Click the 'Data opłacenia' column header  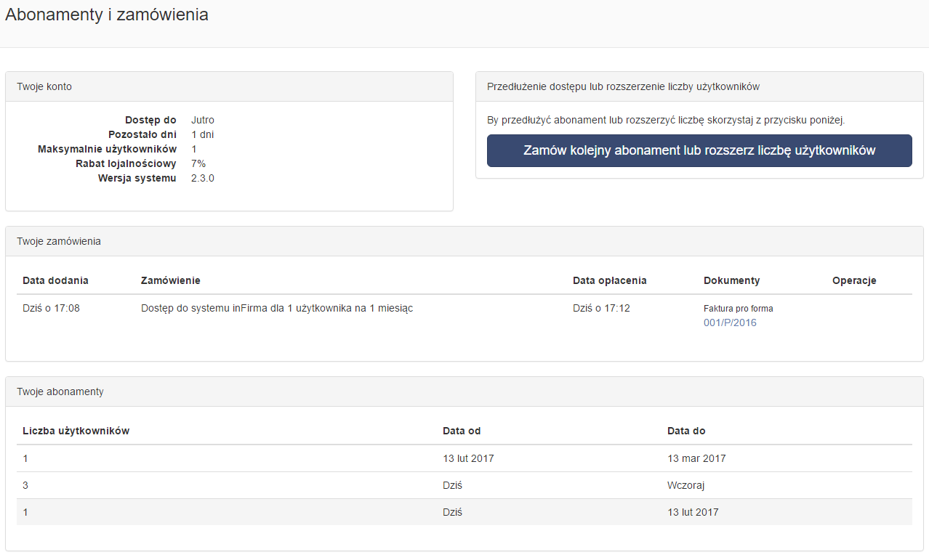coord(609,280)
